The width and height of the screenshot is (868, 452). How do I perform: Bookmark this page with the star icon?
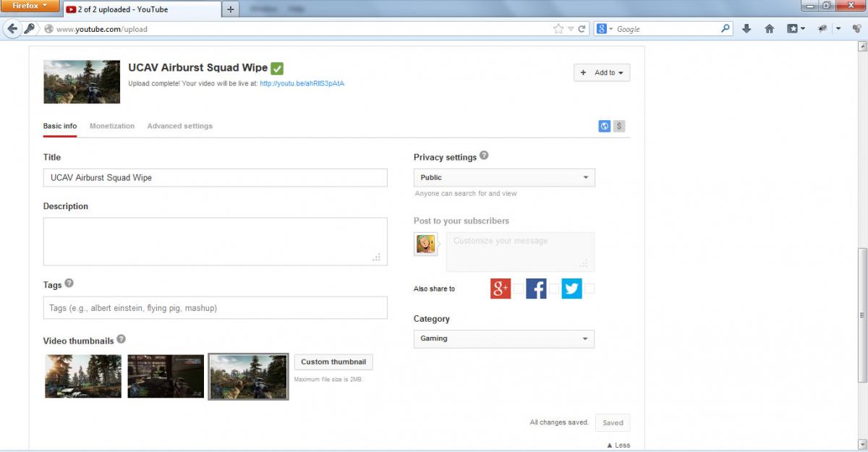[x=558, y=29]
